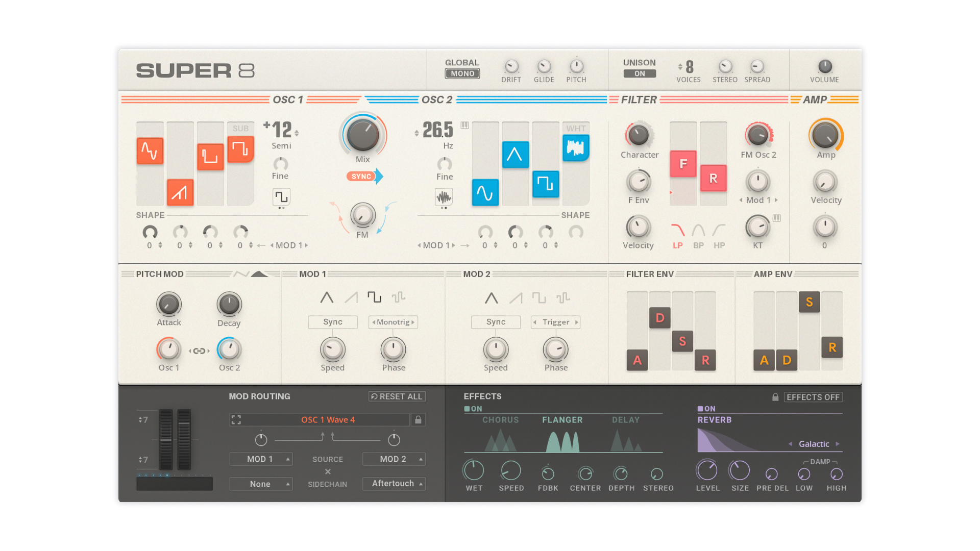Pick square waveform for MOD 2 LFO
The width and height of the screenshot is (980, 551).
click(539, 297)
